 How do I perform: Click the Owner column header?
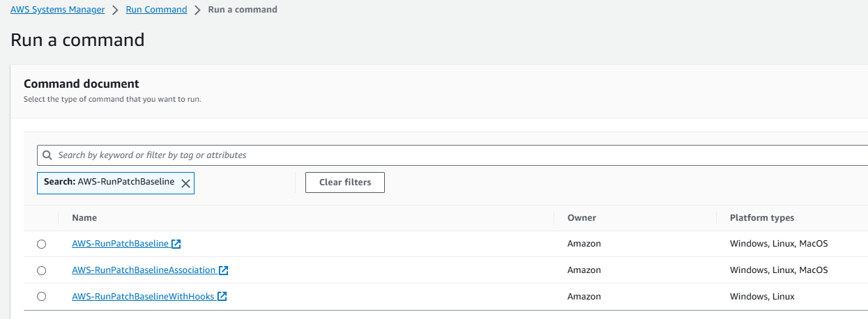point(581,218)
